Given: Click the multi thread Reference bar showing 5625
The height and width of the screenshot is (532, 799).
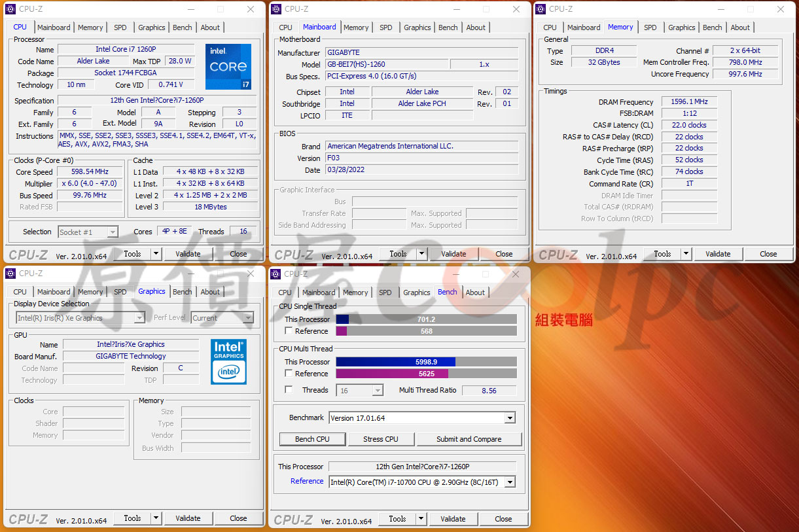Looking at the screenshot, I should click(426, 374).
